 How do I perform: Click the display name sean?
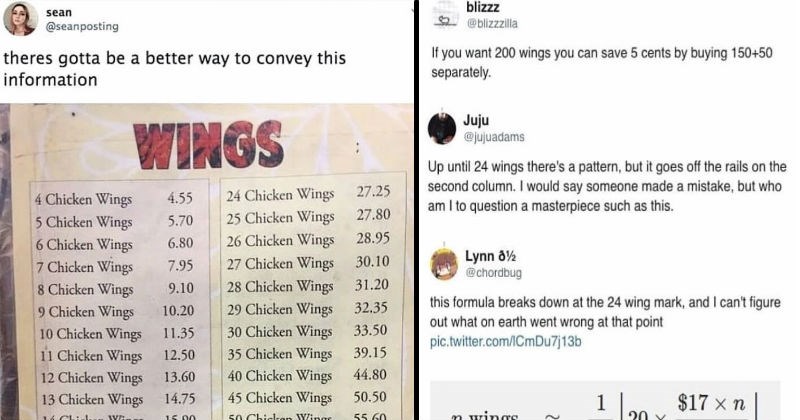(59, 12)
